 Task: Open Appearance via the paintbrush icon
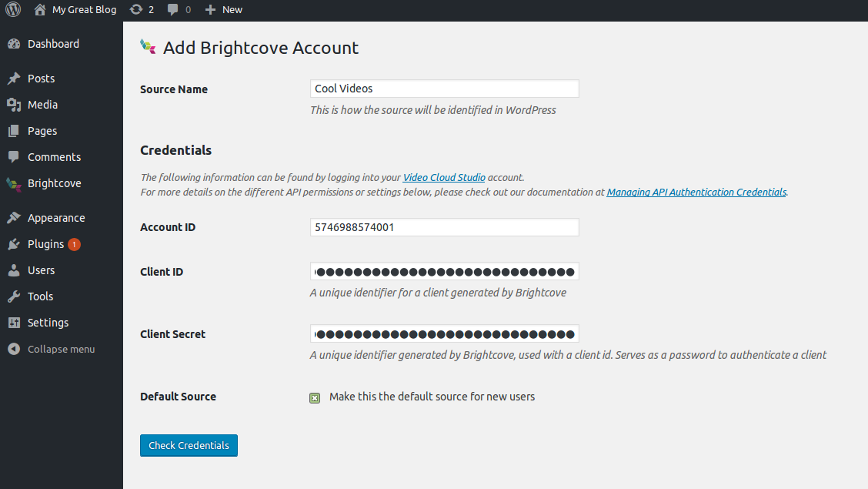coord(14,217)
